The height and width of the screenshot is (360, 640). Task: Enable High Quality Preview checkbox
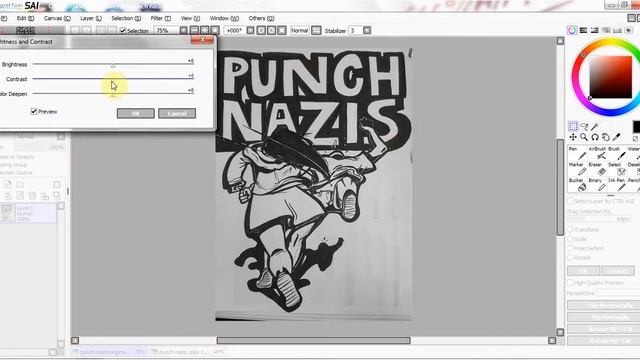(571, 282)
